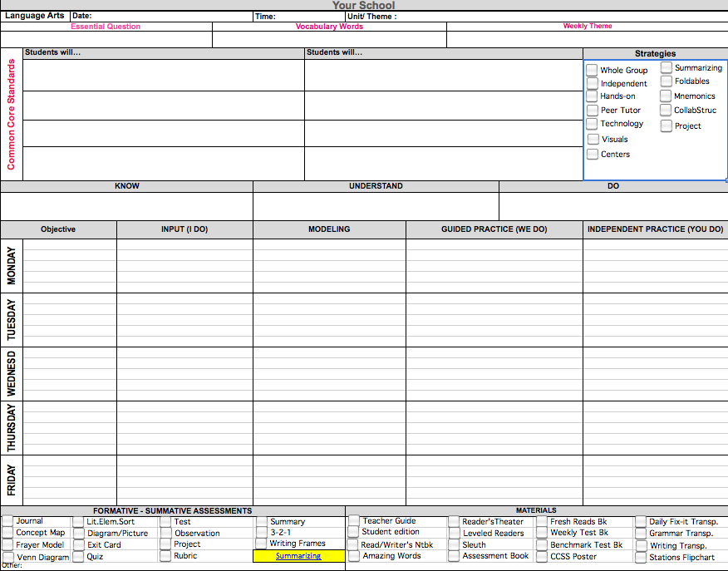This screenshot has height=571, width=728.
Task: Tick the Independent strategy checkbox
Action: pyautogui.click(x=592, y=83)
